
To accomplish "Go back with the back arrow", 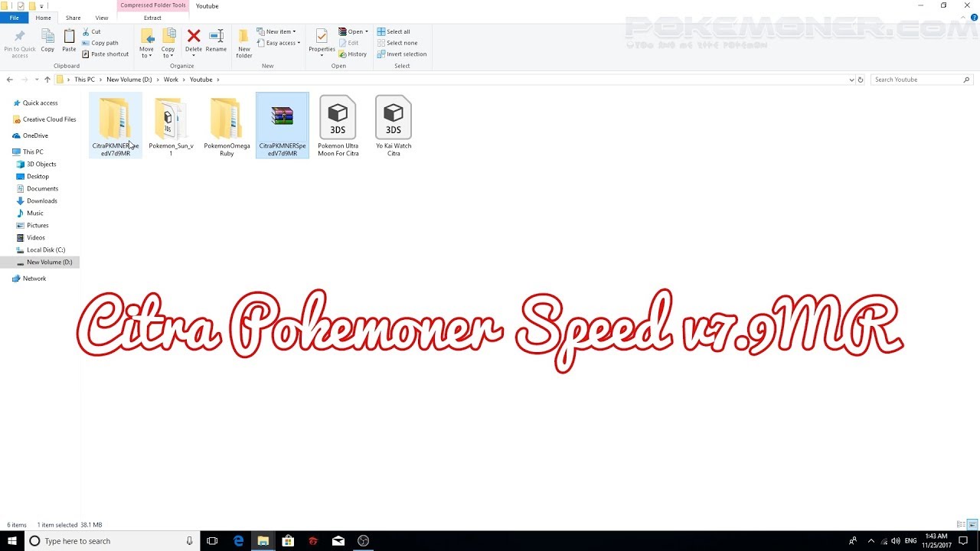I will coord(9,80).
